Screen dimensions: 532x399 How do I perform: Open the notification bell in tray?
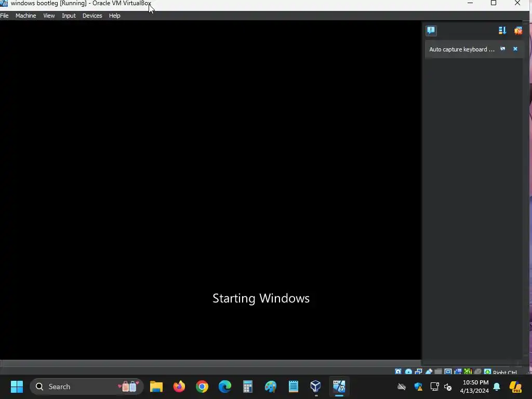(497, 387)
